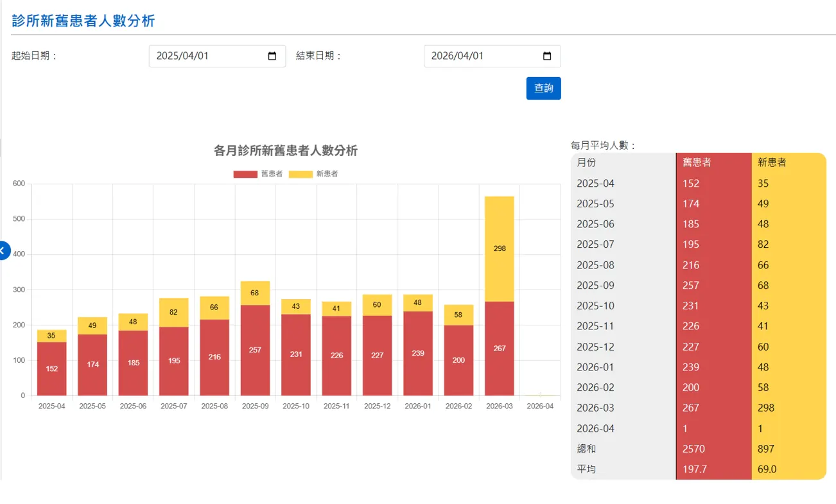Select the 2026-03 row in table
The width and height of the screenshot is (836, 504).
click(699, 408)
